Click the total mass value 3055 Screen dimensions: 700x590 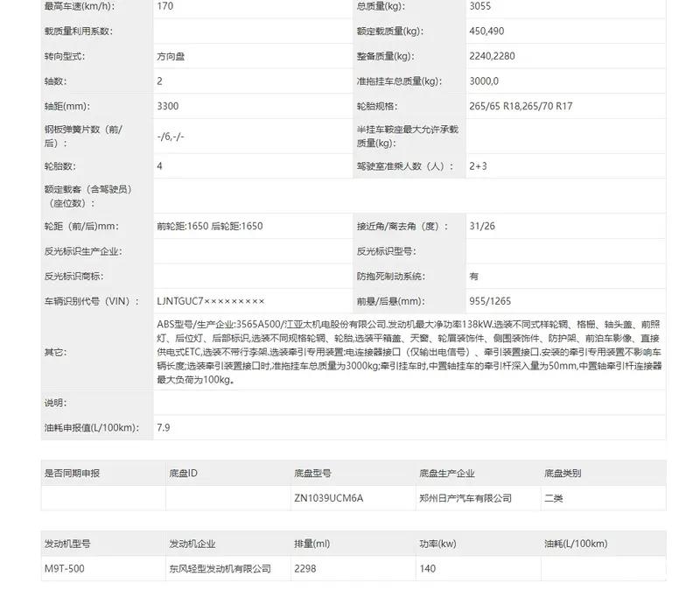tap(479, 6)
